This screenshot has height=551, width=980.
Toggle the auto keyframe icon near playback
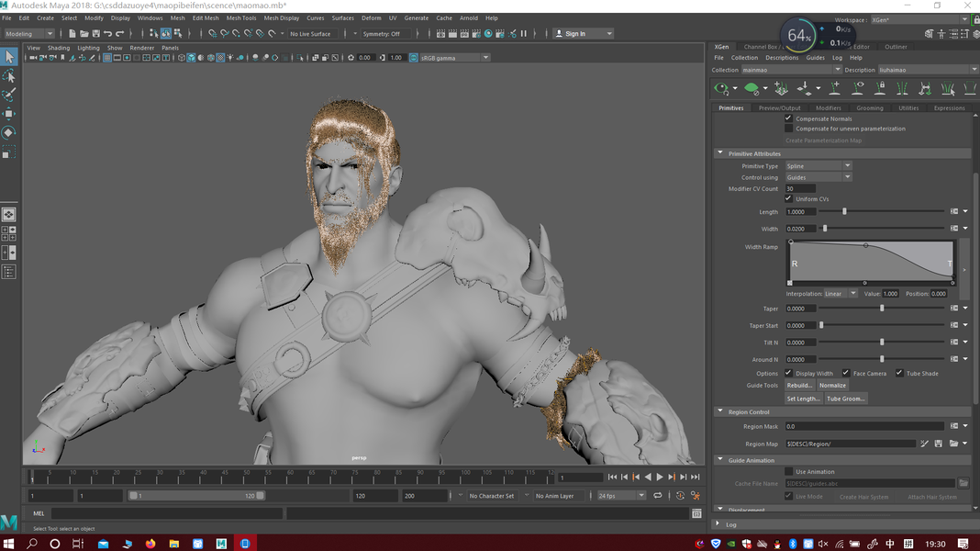680,495
